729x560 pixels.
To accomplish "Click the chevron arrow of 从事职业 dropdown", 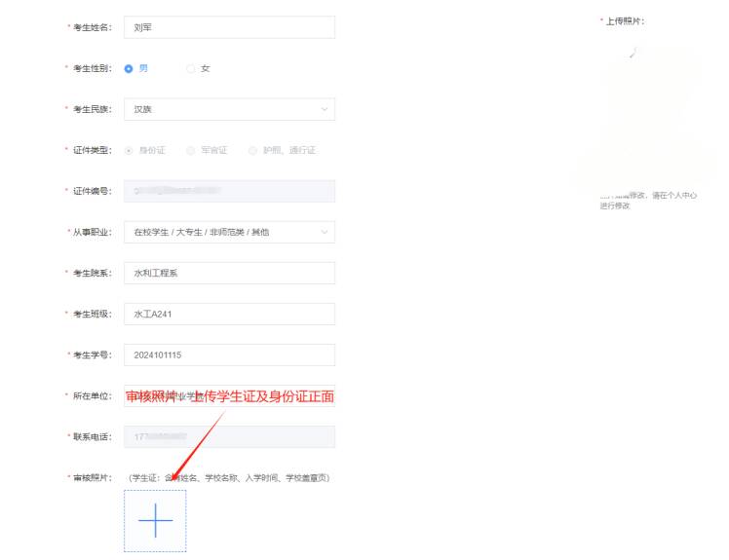I will pos(324,232).
